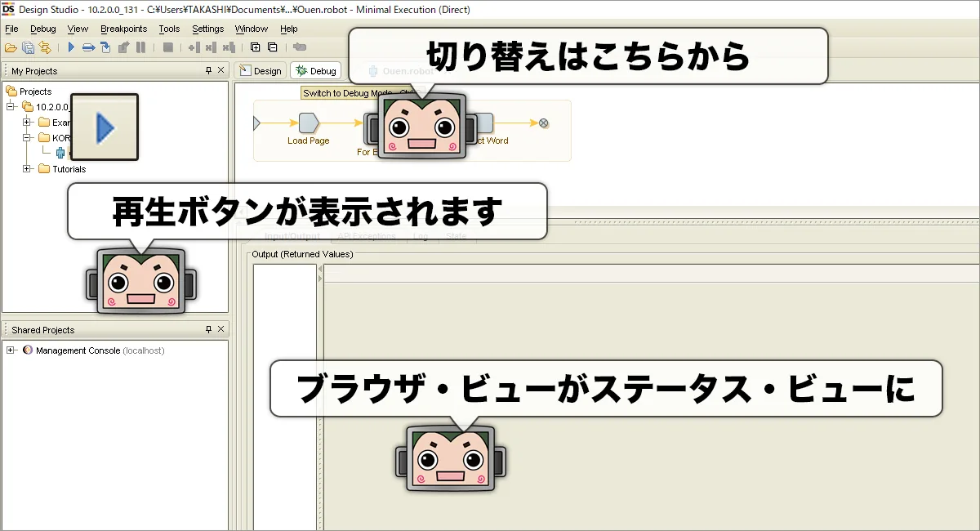Select the Projects root node
This screenshot has height=531, width=980.
[x=29, y=91]
